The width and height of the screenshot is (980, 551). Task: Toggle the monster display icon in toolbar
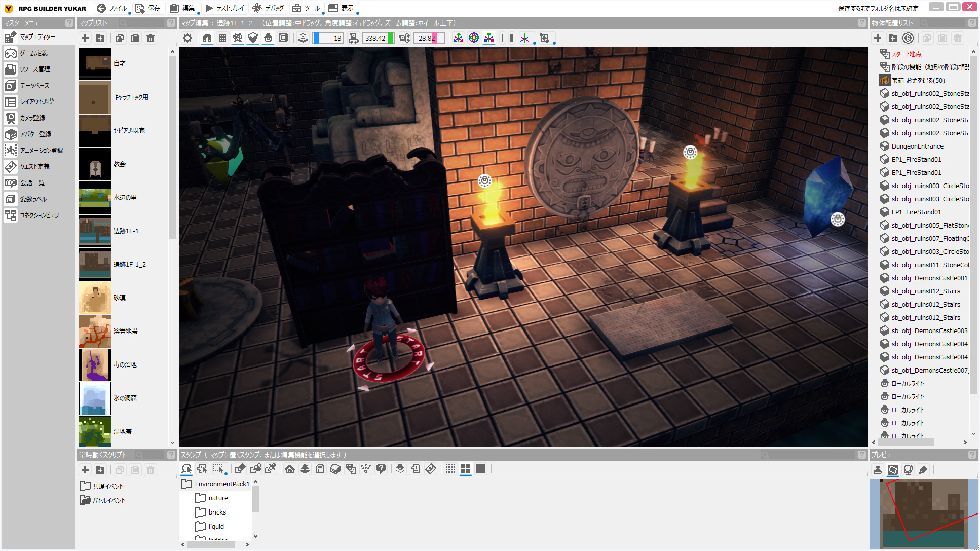pyautogui.click(x=238, y=38)
